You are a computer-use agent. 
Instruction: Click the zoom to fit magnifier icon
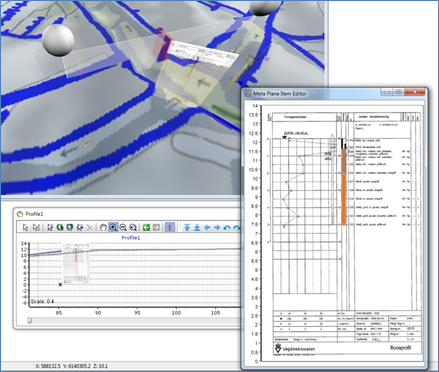133,227
